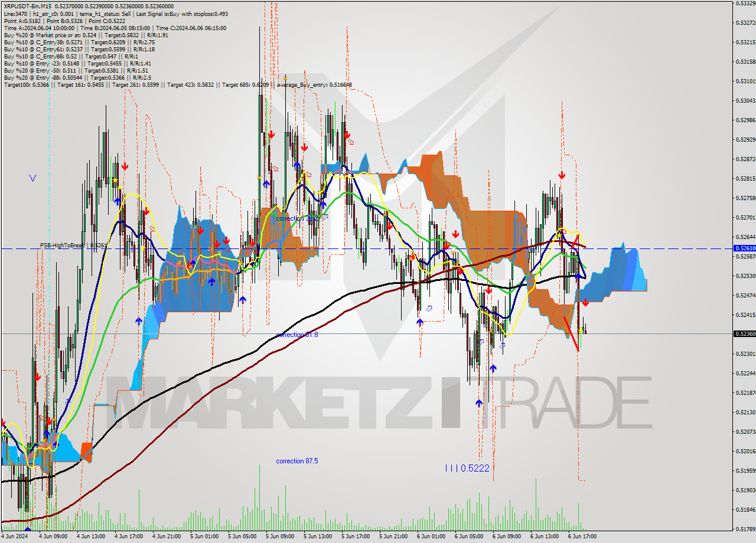The image size is (756, 543).
Task: Click the '5 Jun 13:00' time label
Action: tap(317, 537)
